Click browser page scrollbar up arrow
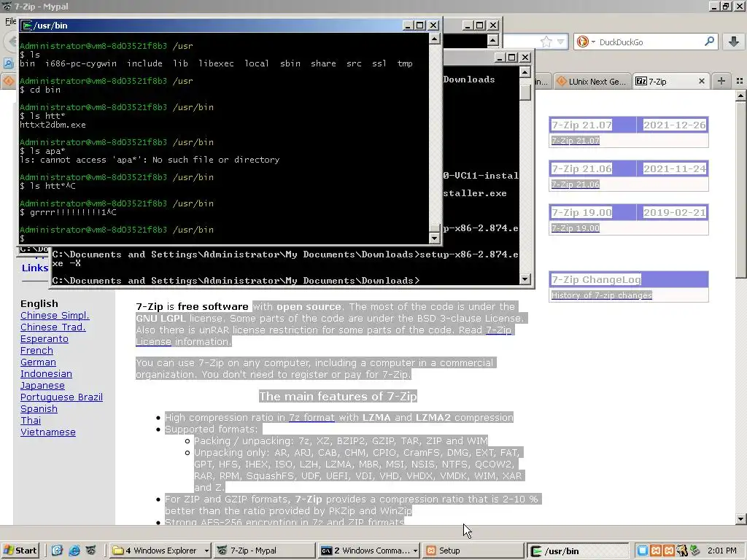The width and height of the screenshot is (747, 560). tap(741, 96)
